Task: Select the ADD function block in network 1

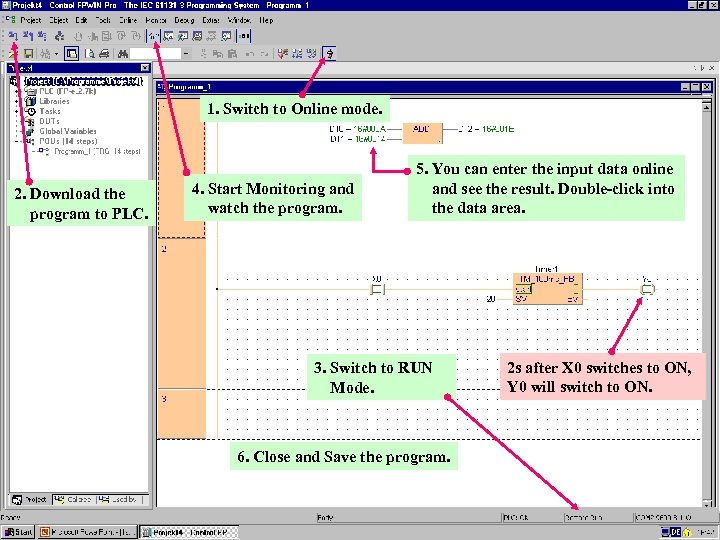Action: pos(422,133)
